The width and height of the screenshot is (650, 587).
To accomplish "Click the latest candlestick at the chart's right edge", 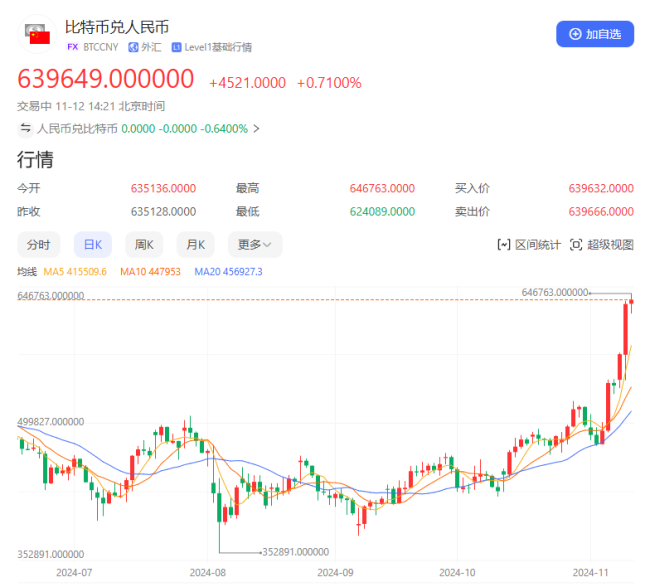I will pyautogui.click(x=631, y=303).
